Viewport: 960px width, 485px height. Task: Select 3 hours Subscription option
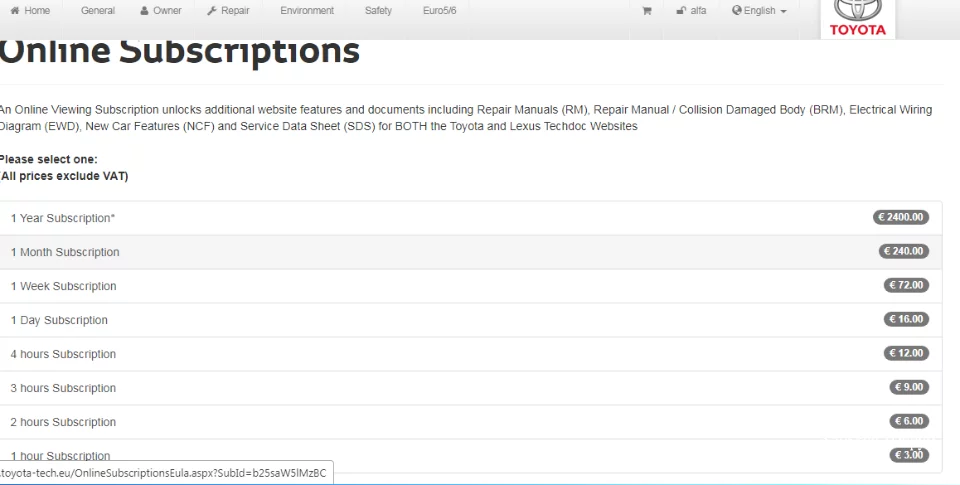tap(471, 388)
